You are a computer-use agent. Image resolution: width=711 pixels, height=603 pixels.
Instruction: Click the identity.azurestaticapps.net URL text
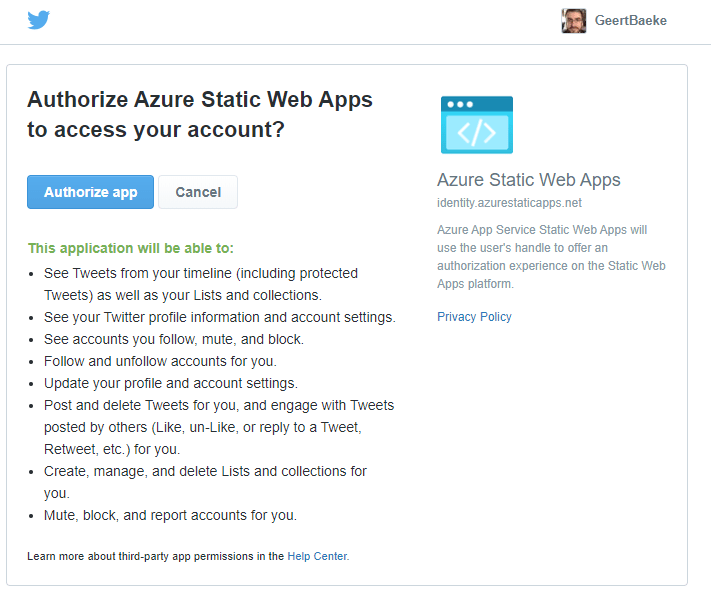click(x=509, y=203)
